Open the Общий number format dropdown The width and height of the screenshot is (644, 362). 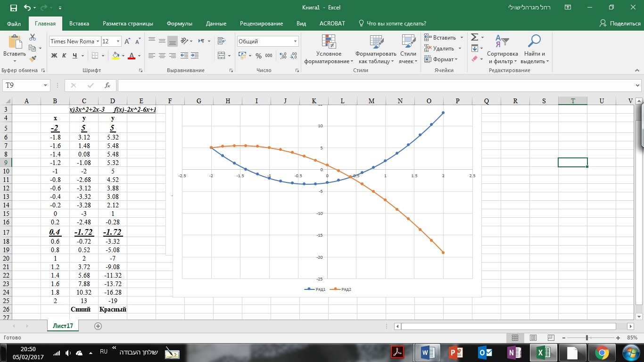(295, 41)
